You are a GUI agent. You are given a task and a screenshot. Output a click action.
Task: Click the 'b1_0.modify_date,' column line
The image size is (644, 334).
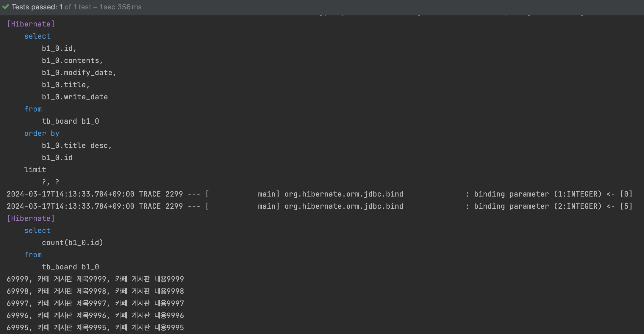tap(79, 73)
